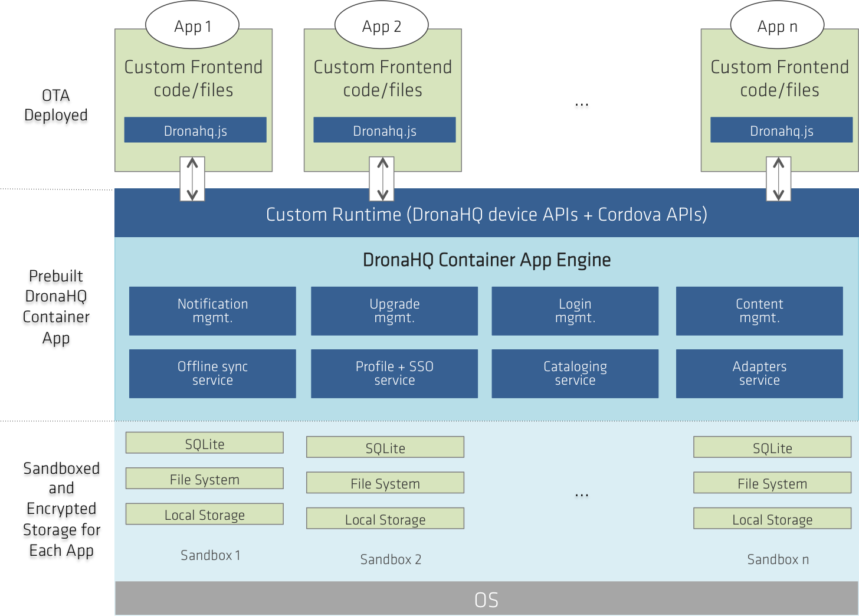Click Custom Frontend code/files text in App 1
The width and height of the screenshot is (859, 616).
tap(194, 78)
